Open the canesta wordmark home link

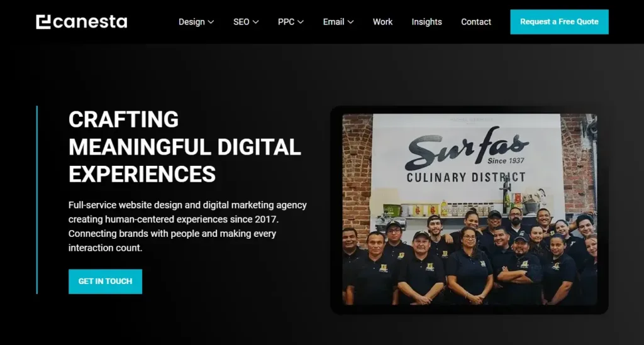click(90, 22)
